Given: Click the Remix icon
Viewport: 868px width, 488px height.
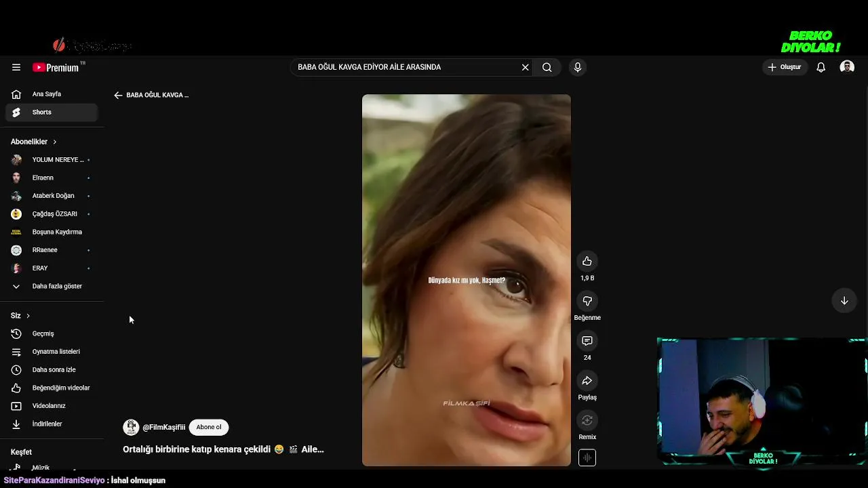Looking at the screenshot, I should click(x=587, y=420).
